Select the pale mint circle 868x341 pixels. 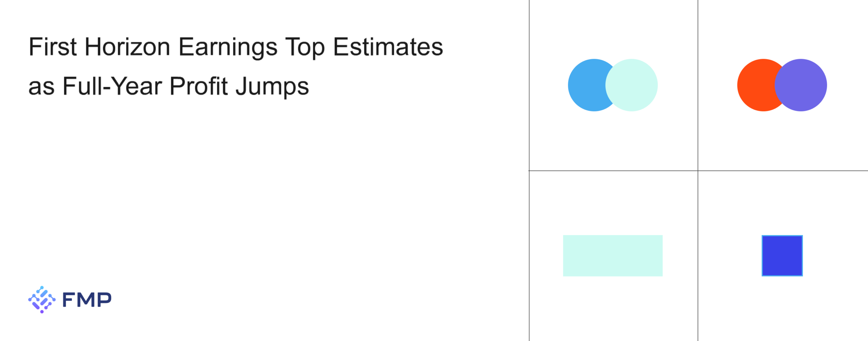point(634,85)
